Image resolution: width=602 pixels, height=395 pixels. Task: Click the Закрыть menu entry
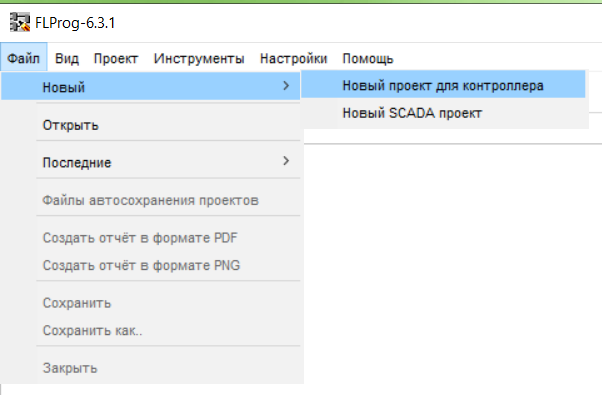click(150, 368)
